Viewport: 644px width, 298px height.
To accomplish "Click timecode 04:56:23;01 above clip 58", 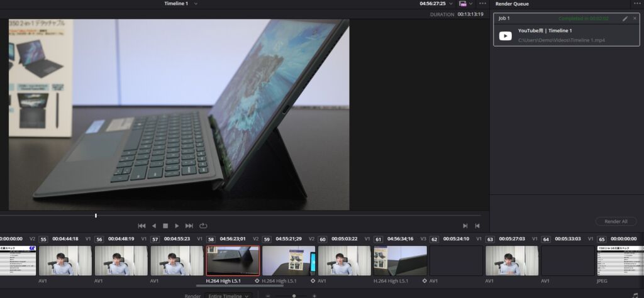I will 233,239.
